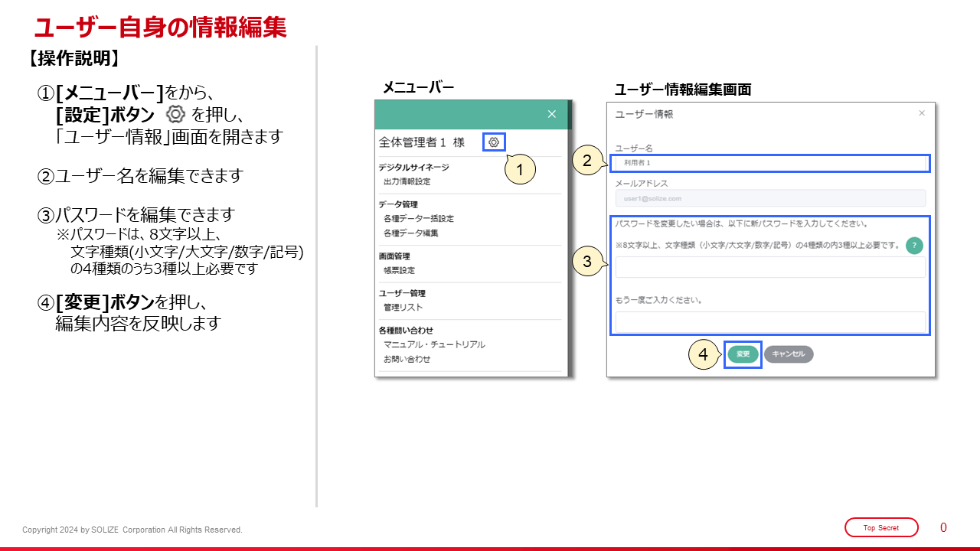Click the ユーザー名 input field
This screenshot has width=980, height=551.
point(770,163)
